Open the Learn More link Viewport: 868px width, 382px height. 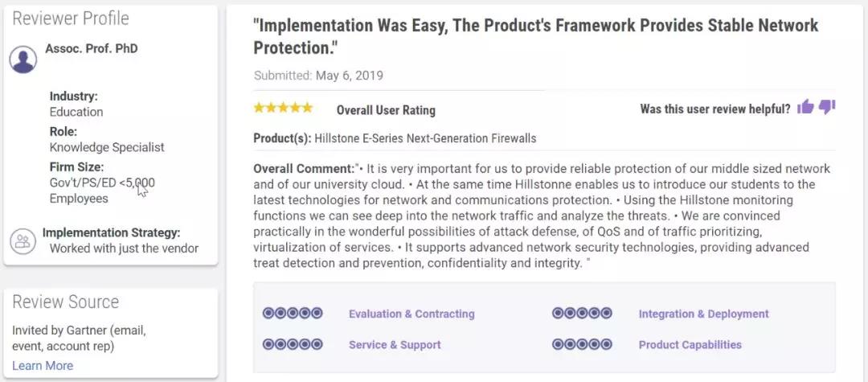[43, 366]
